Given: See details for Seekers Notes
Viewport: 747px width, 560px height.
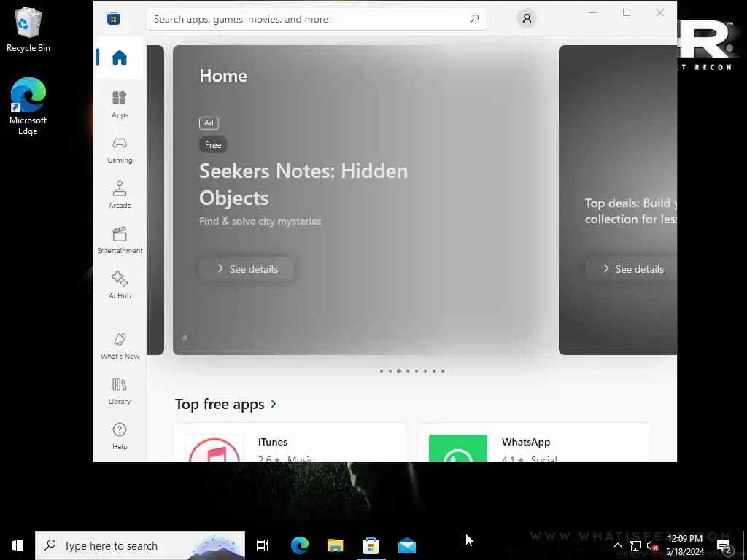Looking at the screenshot, I should [x=247, y=269].
